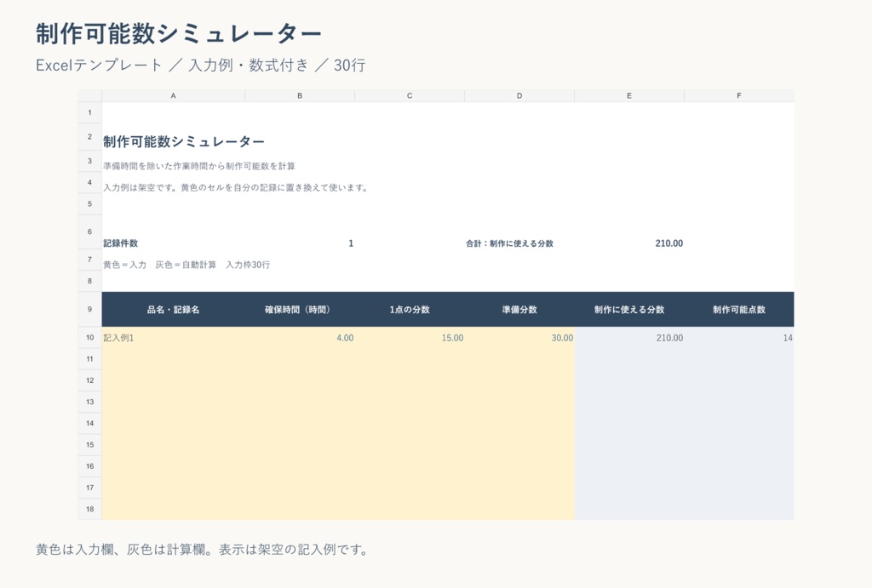Image resolution: width=872 pixels, height=588 pixels.
Task: Select row 11 header
Action: 89,358
